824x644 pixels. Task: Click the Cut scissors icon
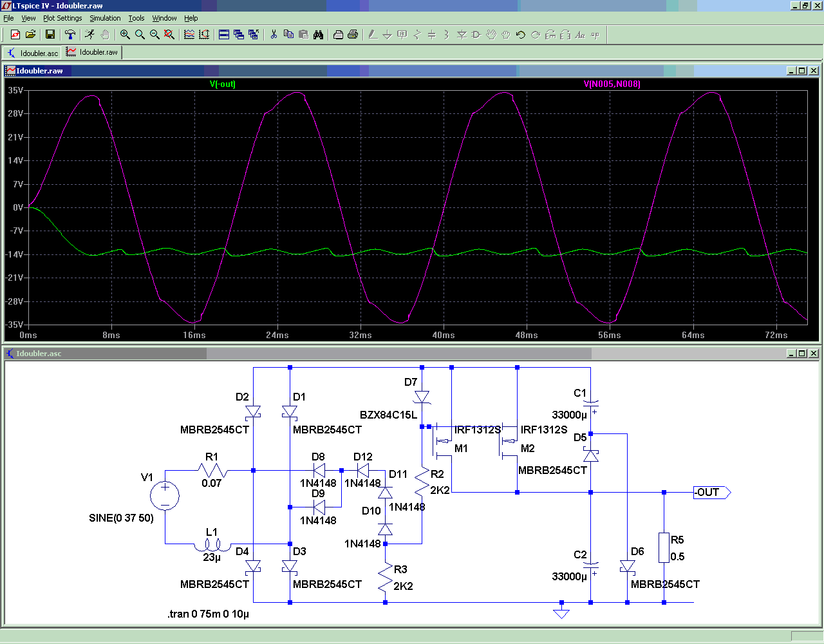tap(274, 35)
